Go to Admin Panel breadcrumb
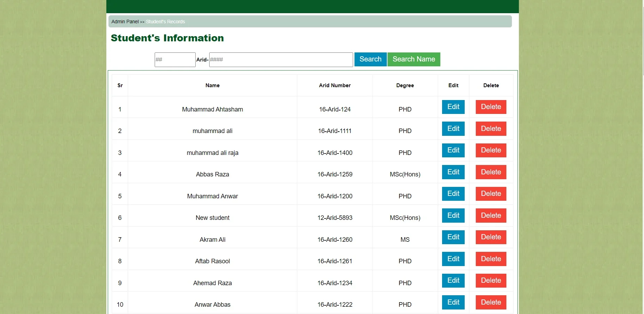 coord(125,22)
